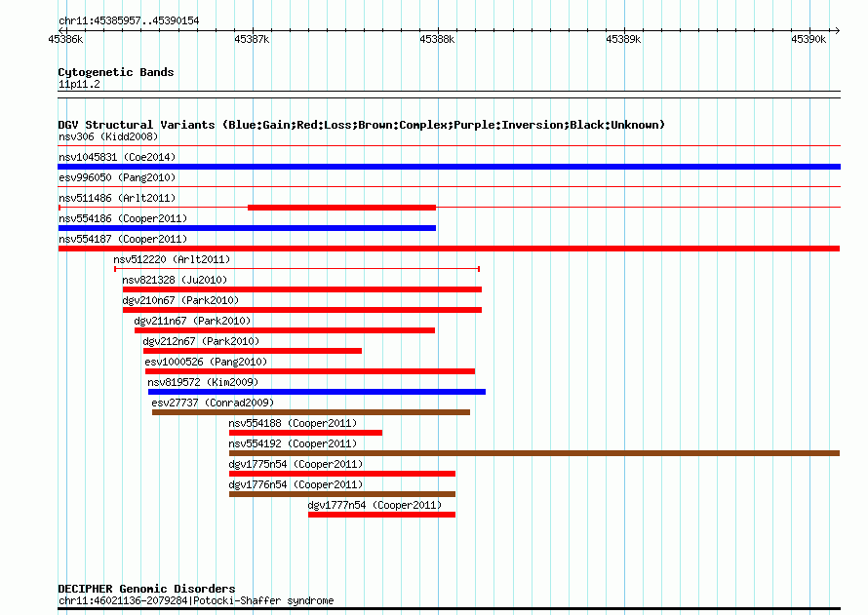Select the dgv1776n54 (Cooper2011) brown bar
The image size is (868, 615).
pos(342,494)
